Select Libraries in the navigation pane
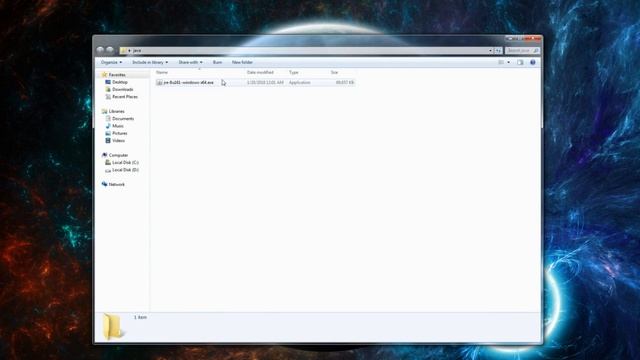The image size is (640, 360). coord(116,111)
